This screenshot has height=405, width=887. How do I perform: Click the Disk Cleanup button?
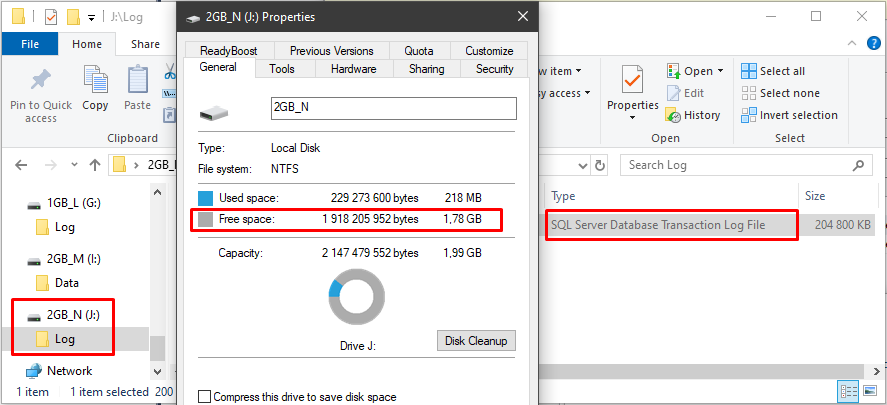pos(476,341)
